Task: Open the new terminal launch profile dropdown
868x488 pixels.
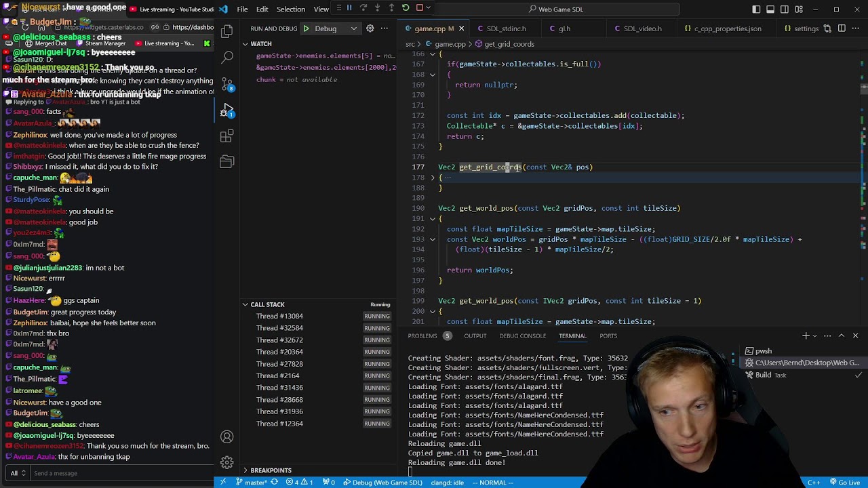Action: coord(815,335)
